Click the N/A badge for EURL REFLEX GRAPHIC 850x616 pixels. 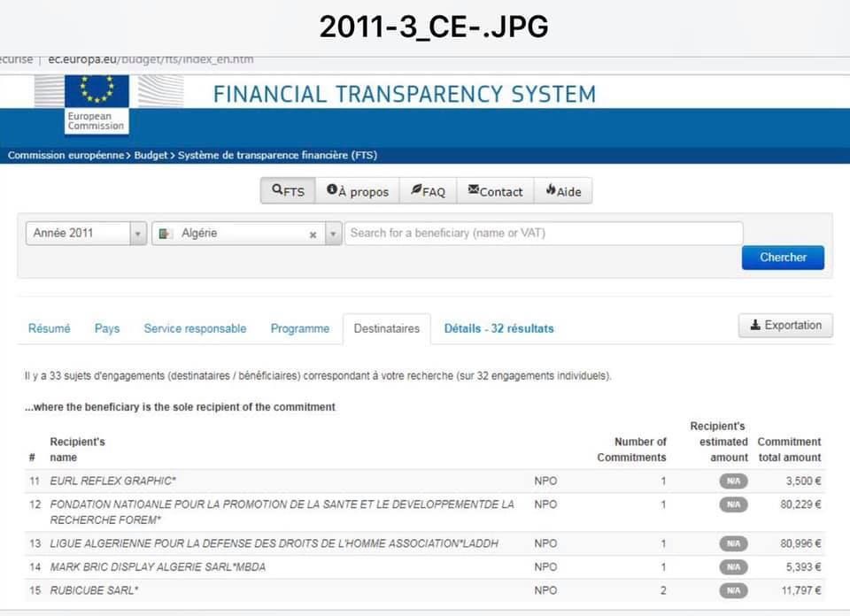pos(733,481)
